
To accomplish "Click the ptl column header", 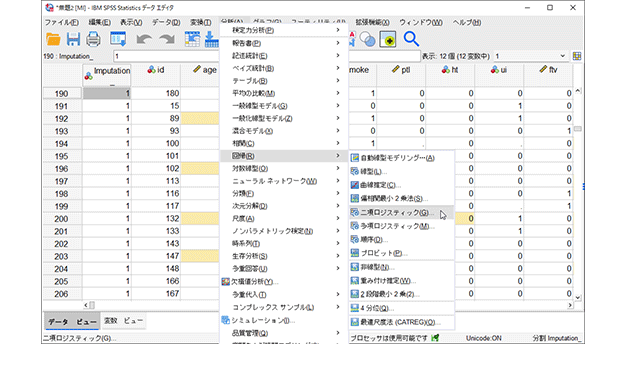I will [401, 75].
